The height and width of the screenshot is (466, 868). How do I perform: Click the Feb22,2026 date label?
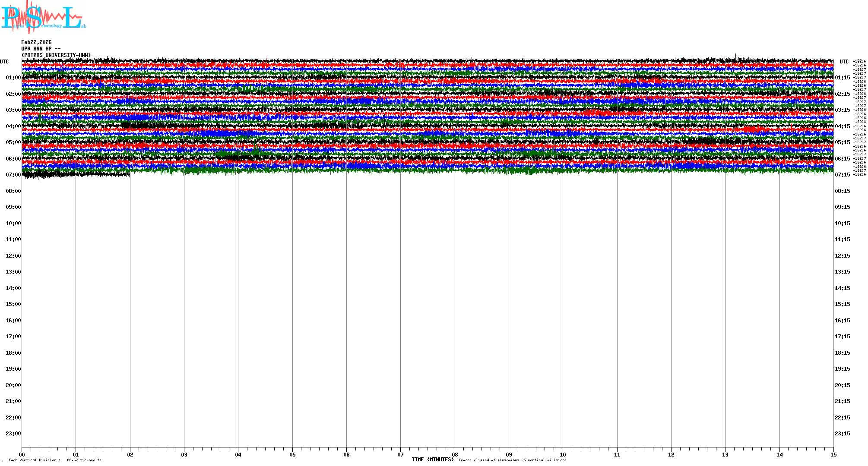point(36,42)
